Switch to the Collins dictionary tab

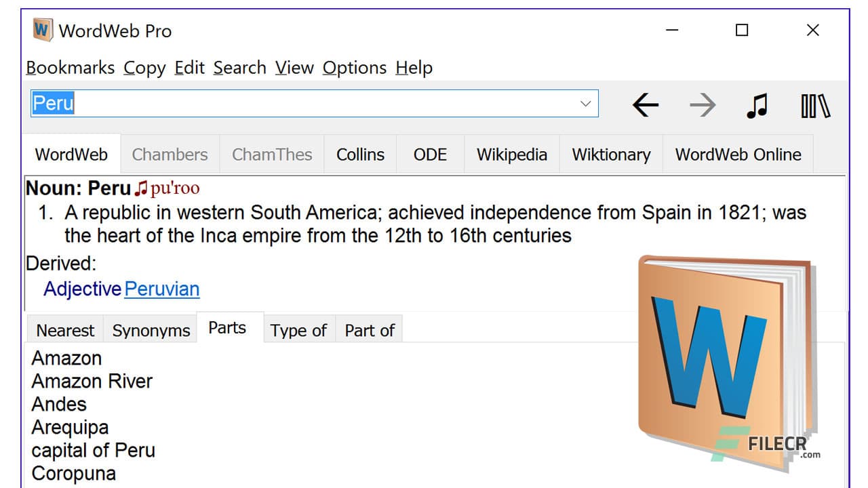[360, 155]
